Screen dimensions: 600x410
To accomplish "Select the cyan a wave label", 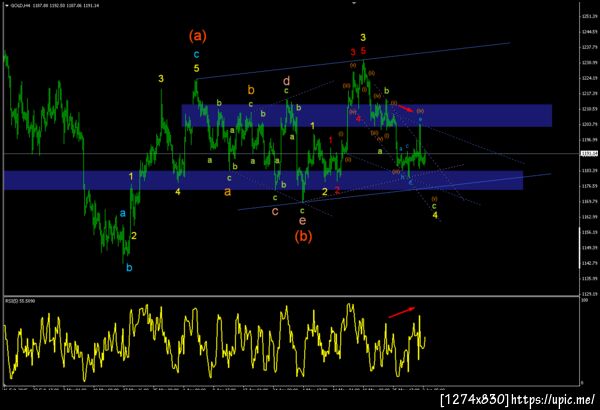I will 122,213.
